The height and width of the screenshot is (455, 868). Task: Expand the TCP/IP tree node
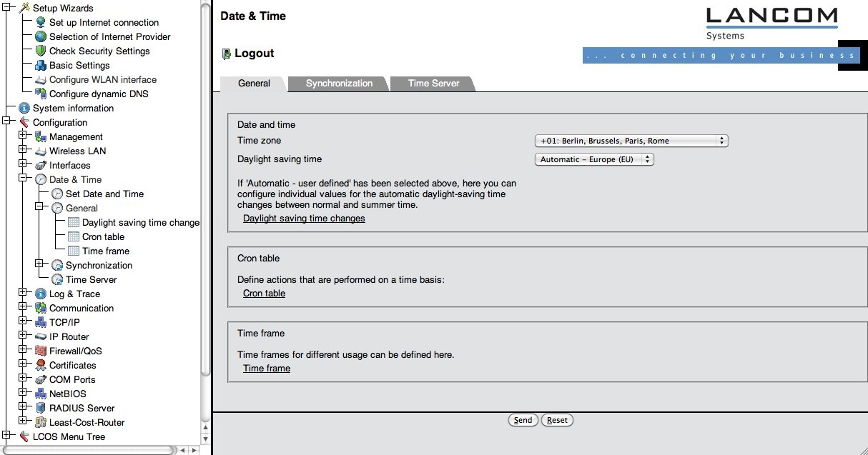23,321
